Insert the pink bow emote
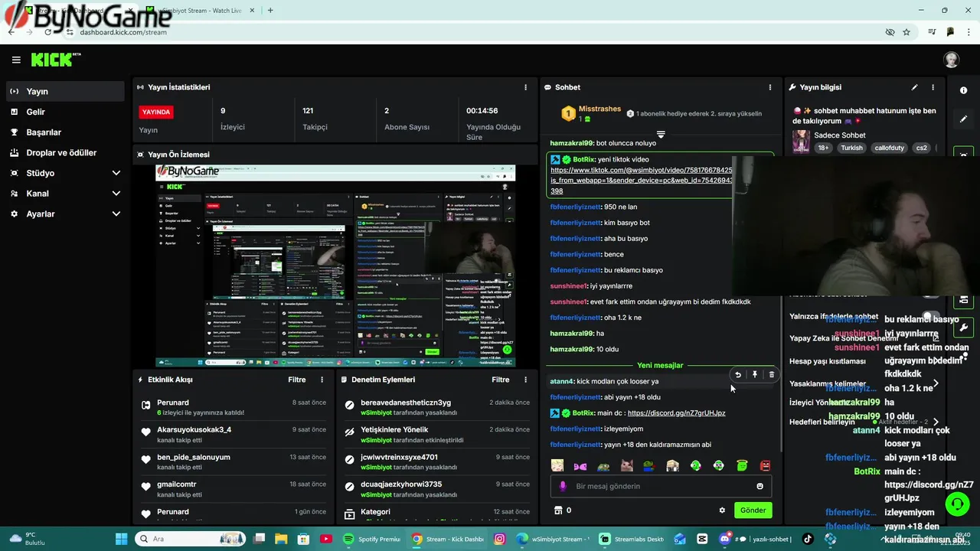Viewport: 980px width, 551px height. [580, 465]
